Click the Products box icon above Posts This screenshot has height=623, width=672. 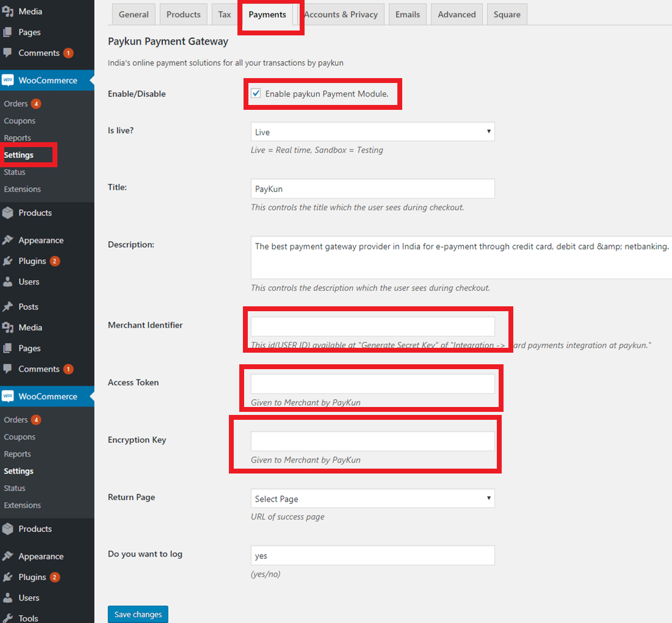pyautogui.click(x=8, y=213)
